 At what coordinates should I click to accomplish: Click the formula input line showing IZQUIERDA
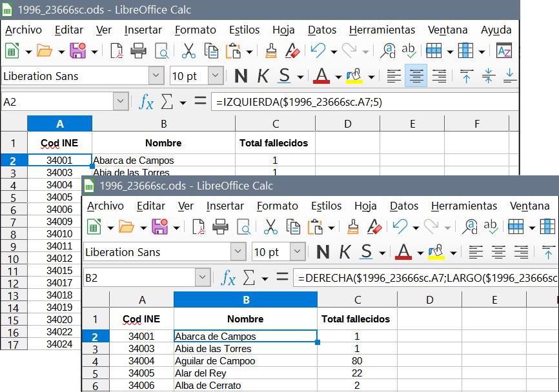point(365,102)
